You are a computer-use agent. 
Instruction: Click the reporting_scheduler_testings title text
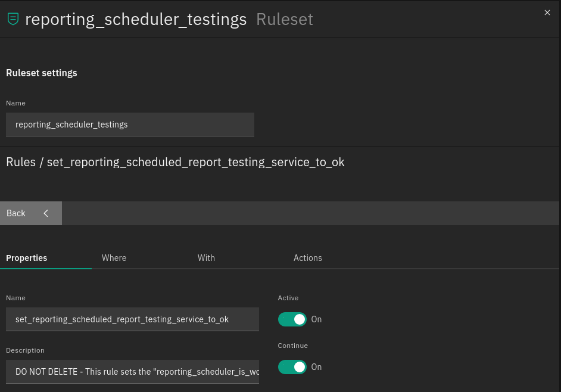(x=136, y=20)
